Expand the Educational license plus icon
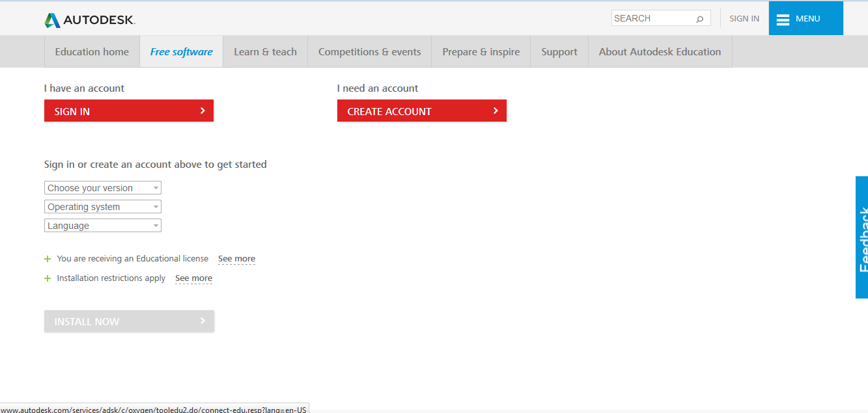The height and width of the screenshot is (413, 868). pos(48,259)
